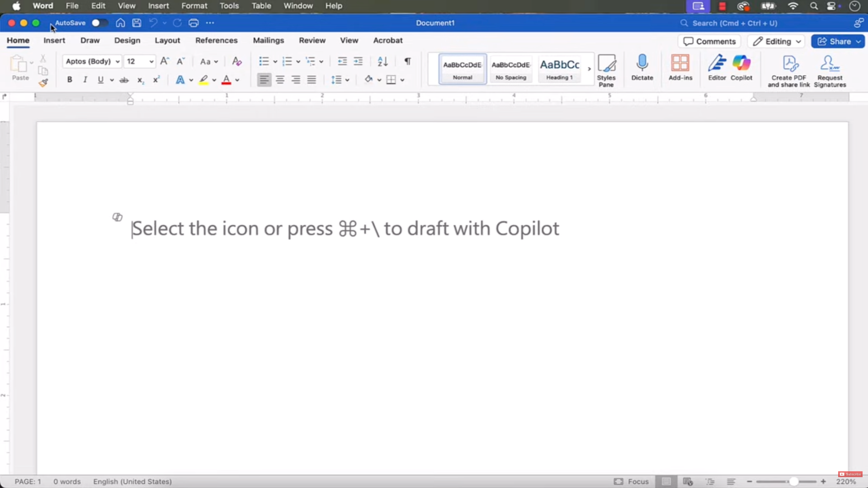Toggle Italic formatting
Image resolution: width=868 pixels, height=488 pixels.
coord(85,80)
